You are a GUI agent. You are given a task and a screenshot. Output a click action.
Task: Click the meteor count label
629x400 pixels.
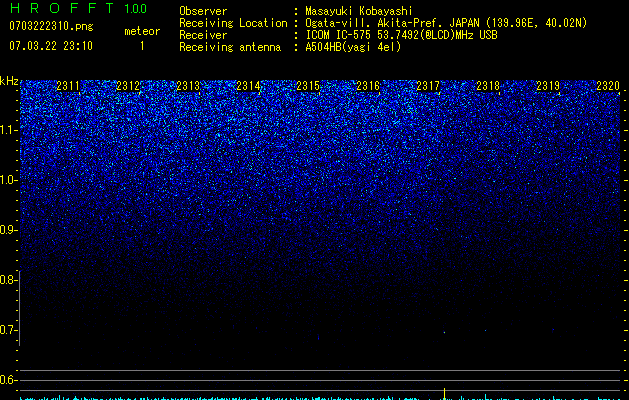pyautogui.click(x=142, y=31)
